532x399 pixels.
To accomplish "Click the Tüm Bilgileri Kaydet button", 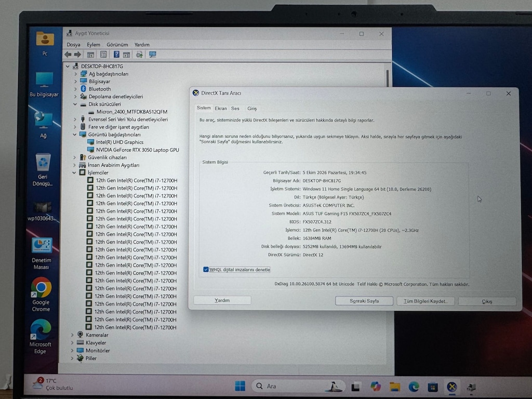I will (x=425, y=301).
